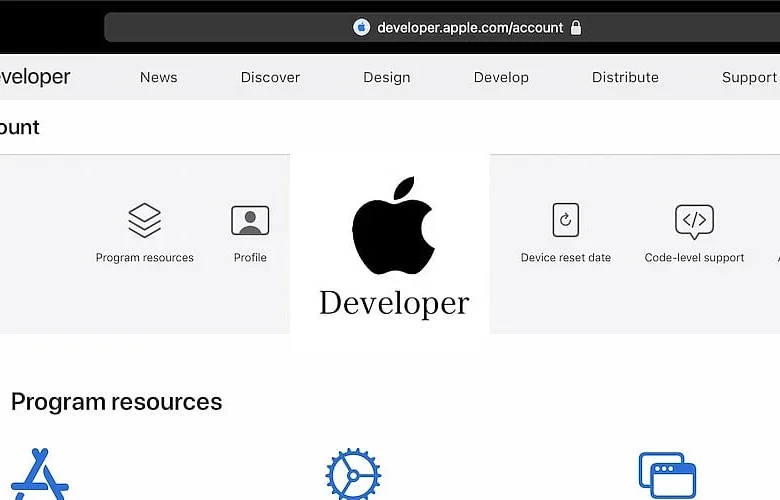Image resolution: width=780 pixels, height=500 pixels.
Task: Click the Code-level support label
Action: (694, 258)
